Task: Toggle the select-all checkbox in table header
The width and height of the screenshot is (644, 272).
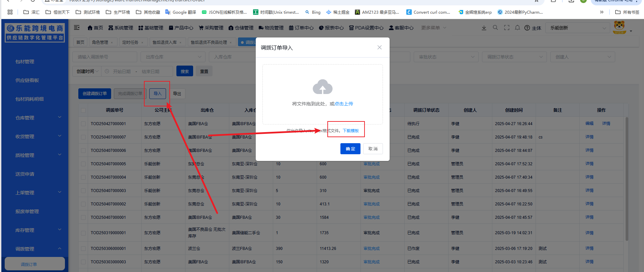Action: [83, 110]
